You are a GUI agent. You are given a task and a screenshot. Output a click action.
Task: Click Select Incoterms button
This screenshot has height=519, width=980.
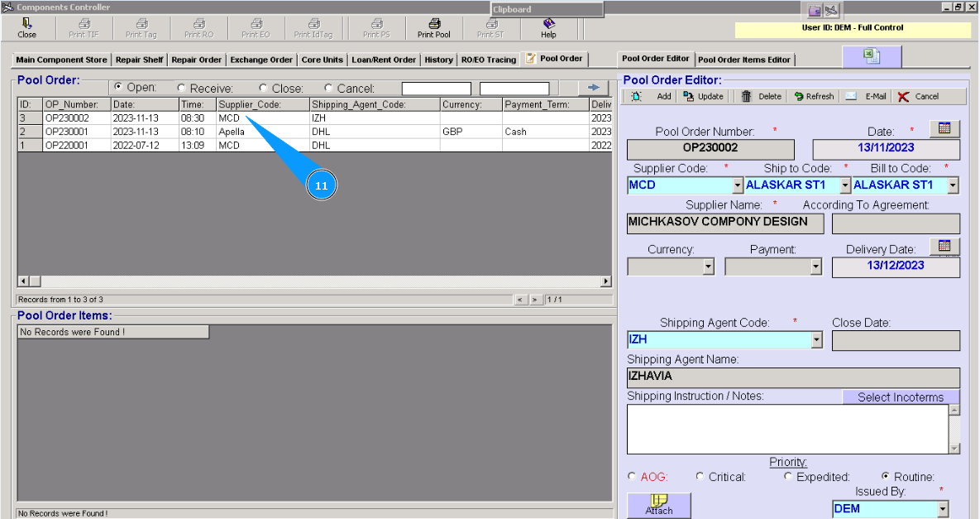(900, 397)
